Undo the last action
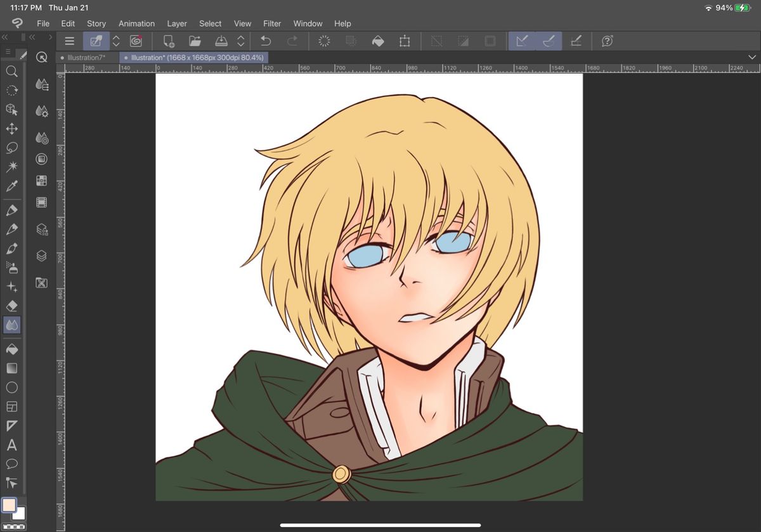The image size is (761, 532). 266,41
